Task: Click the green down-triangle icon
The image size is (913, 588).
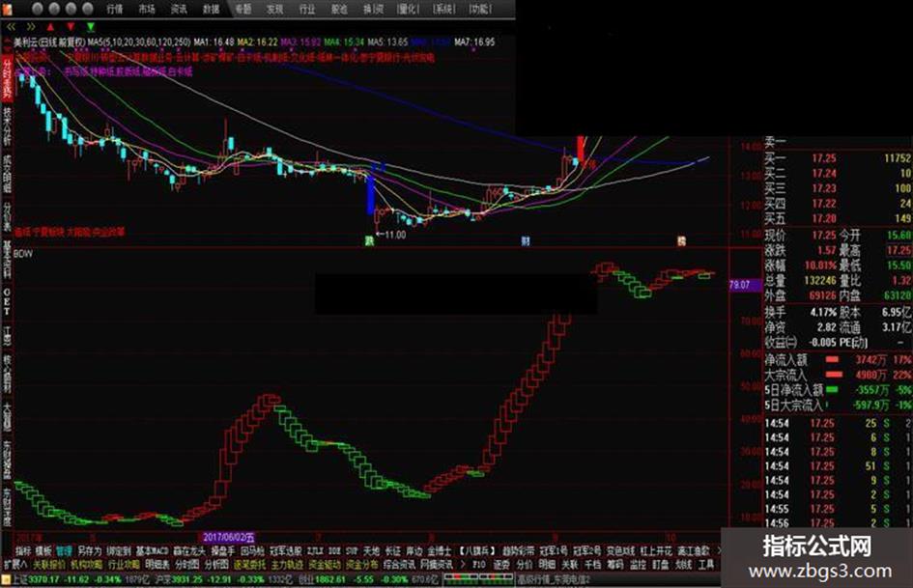Action: 91,27
